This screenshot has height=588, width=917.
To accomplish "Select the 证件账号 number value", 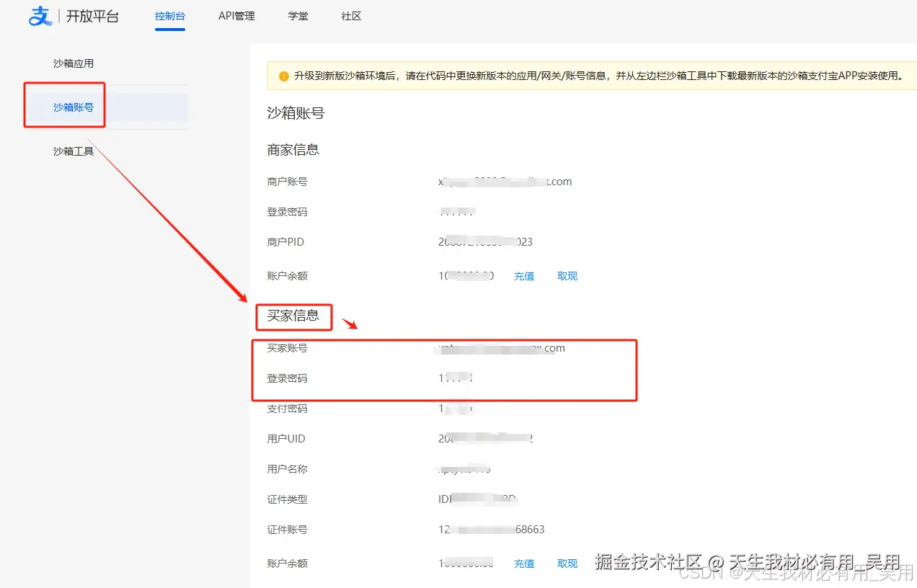I will click(490, 530).
